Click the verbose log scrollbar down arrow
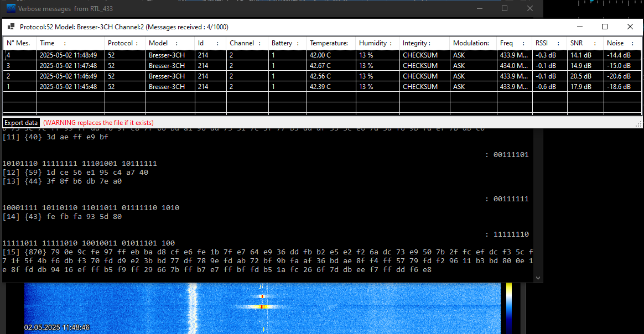This screenshot has width=644, height=334. (538, 278)
